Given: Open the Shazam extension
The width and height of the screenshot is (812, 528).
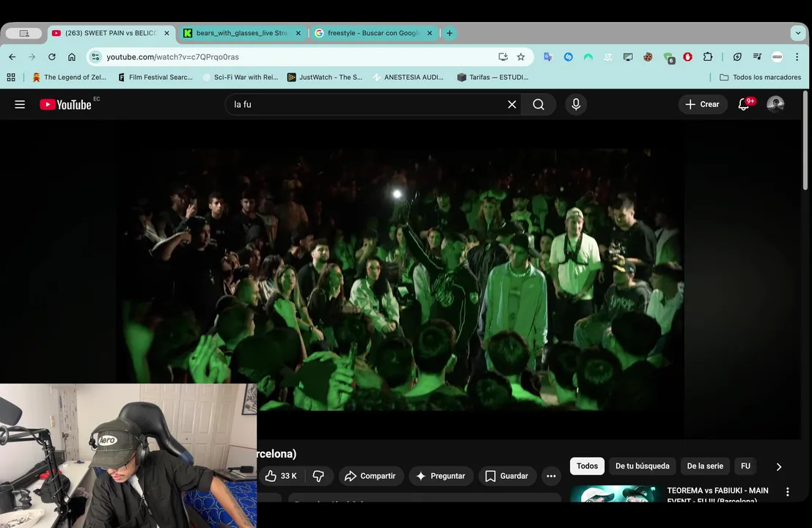Looking at the screenshot, I should pyautogui.click(x=568, y=57).
